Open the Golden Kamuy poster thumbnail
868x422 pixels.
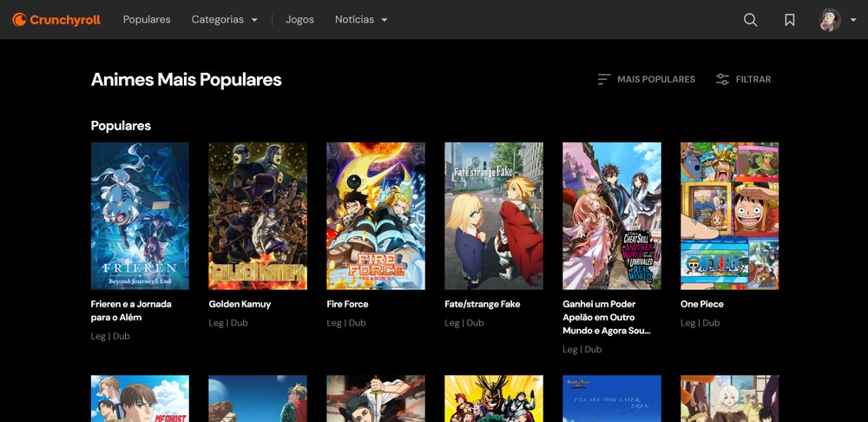click(x=258, y=216)
